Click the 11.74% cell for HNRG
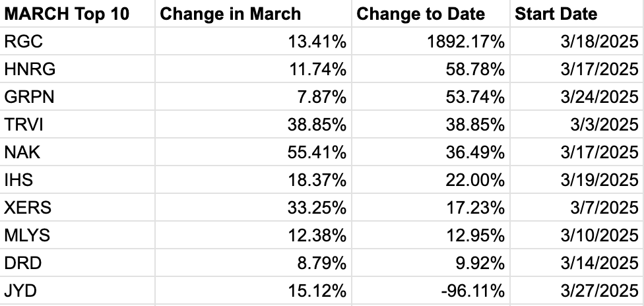This screenshot has width=644, height=306. point(253,69)
